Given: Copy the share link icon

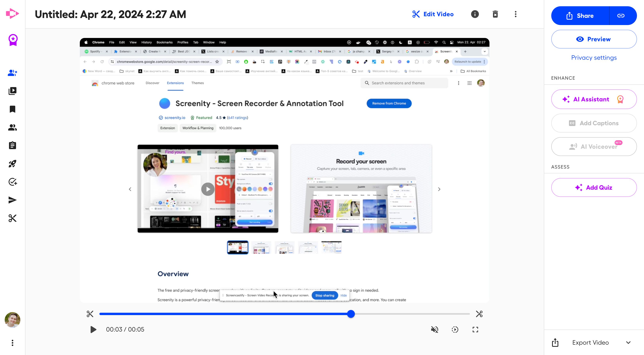Looking at the screenshot, I should [x=621, y=16].
